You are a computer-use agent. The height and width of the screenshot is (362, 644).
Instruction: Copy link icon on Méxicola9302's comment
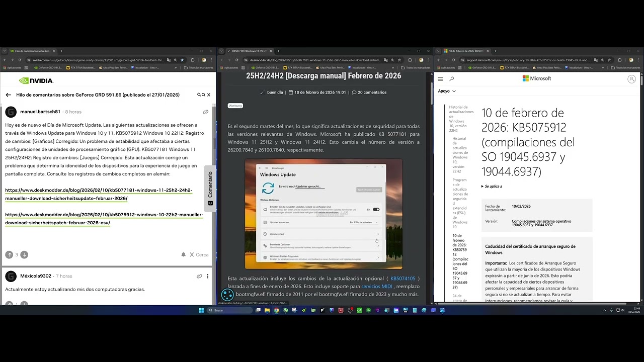coord(199,276)
